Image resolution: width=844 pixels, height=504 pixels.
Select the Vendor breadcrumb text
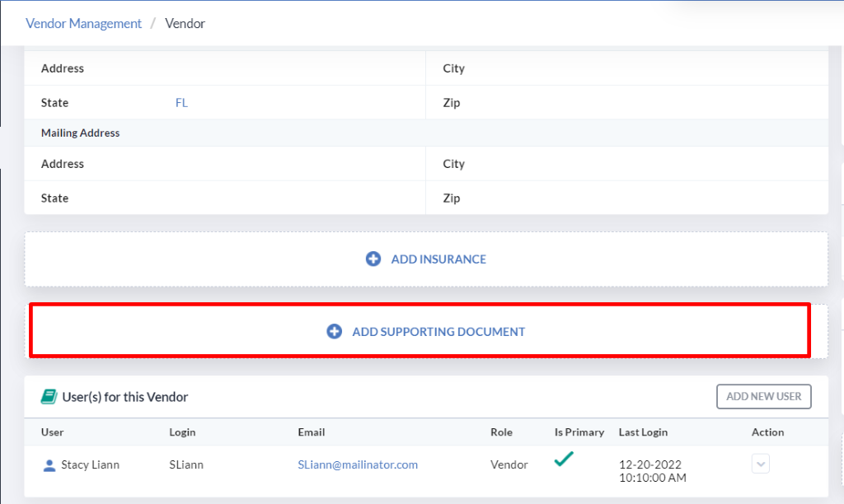click(185, 24)
